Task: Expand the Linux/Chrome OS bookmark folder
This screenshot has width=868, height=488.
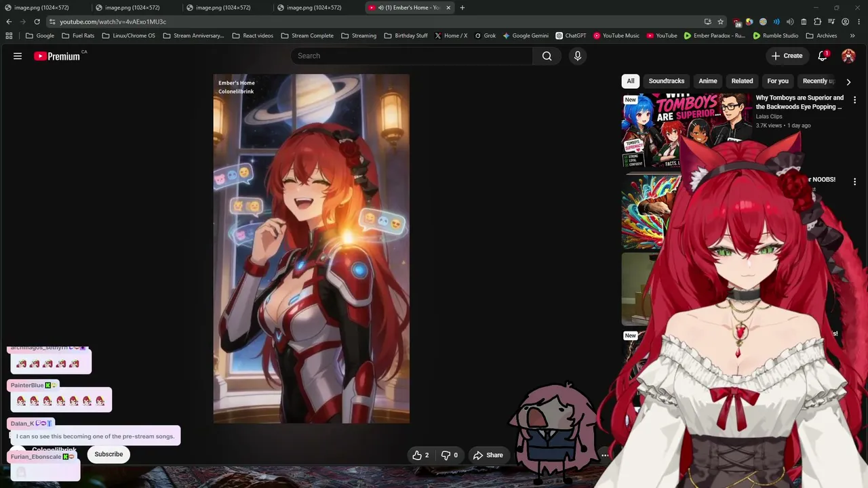Action: [129, 36]
